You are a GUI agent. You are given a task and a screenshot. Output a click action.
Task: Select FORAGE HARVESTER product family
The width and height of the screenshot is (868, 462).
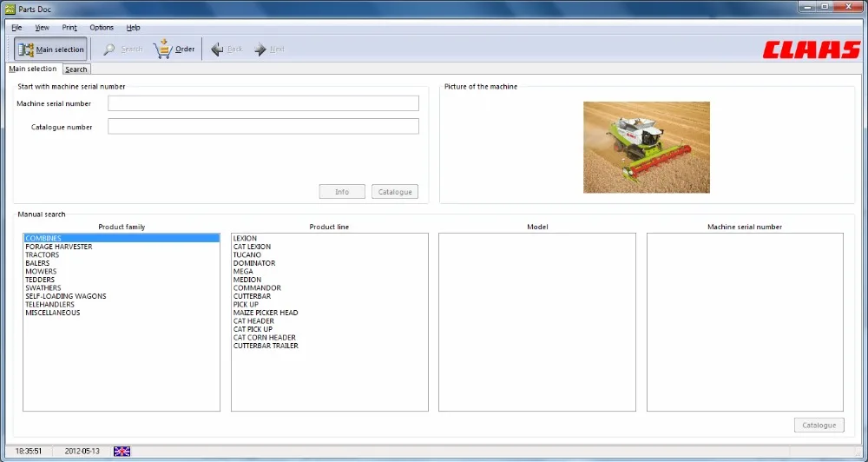[x=59, y=247]
